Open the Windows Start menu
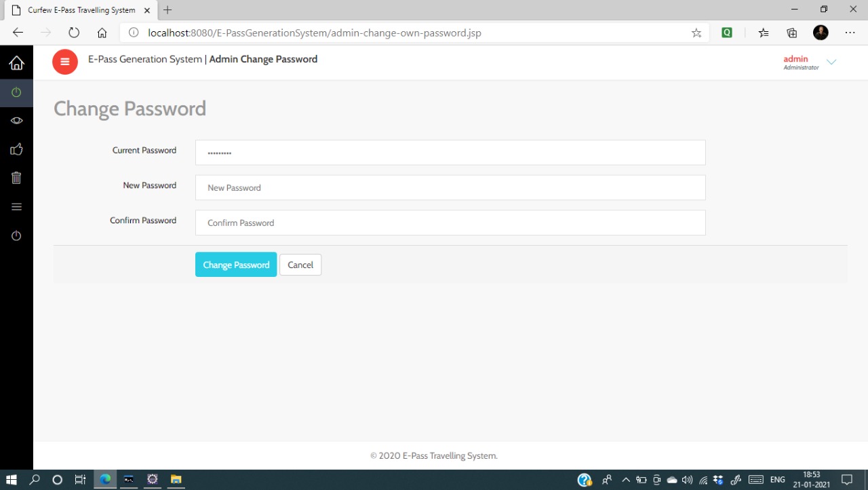The image size is (868, 490). pyautogui.click(x=12, y=479)
